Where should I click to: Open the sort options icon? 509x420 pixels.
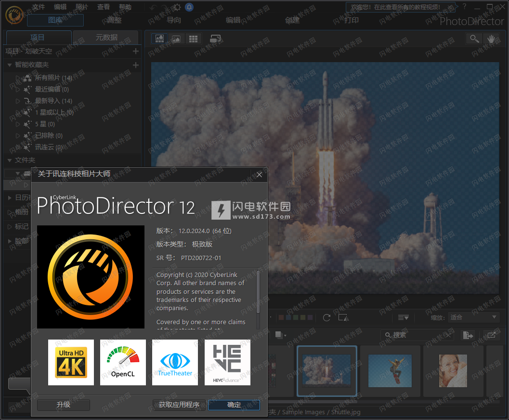403,317
